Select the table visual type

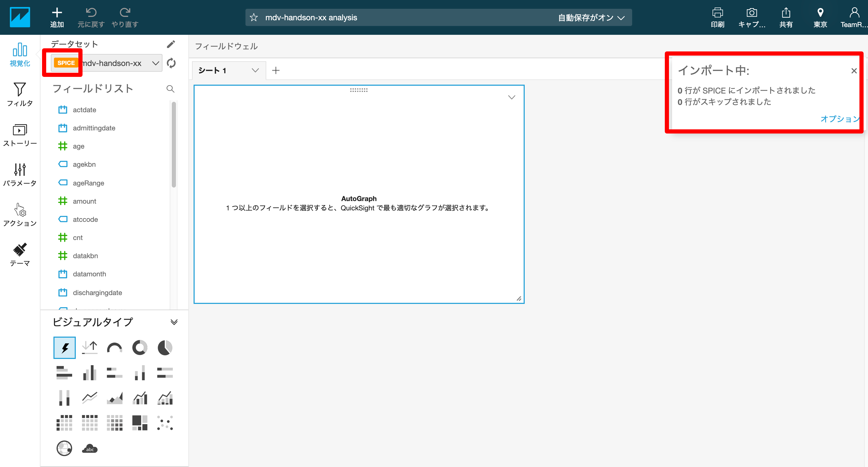(90, 423)
